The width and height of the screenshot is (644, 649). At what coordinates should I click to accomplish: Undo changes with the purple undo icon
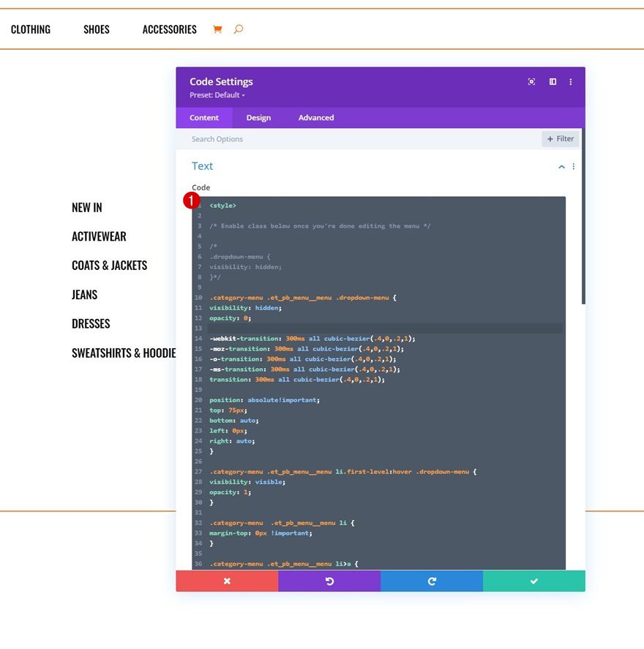click(329, 580)
